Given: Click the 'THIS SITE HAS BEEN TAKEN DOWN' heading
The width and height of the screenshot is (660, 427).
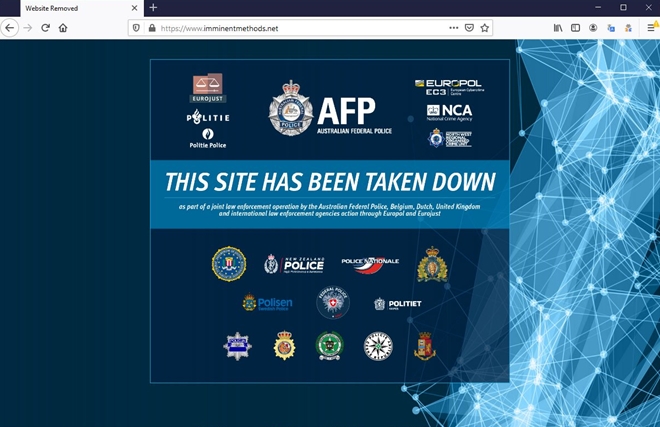Looking at the screenshot, I should pos(330,182).
